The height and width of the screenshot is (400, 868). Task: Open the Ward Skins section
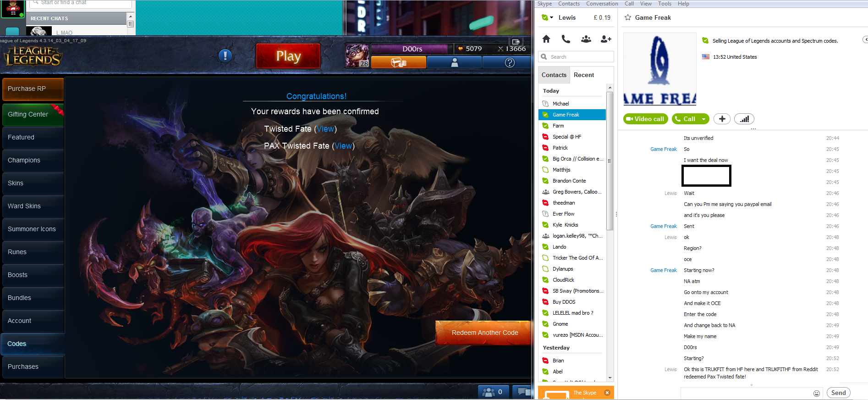pyautogui.click(x=33, y=206)
